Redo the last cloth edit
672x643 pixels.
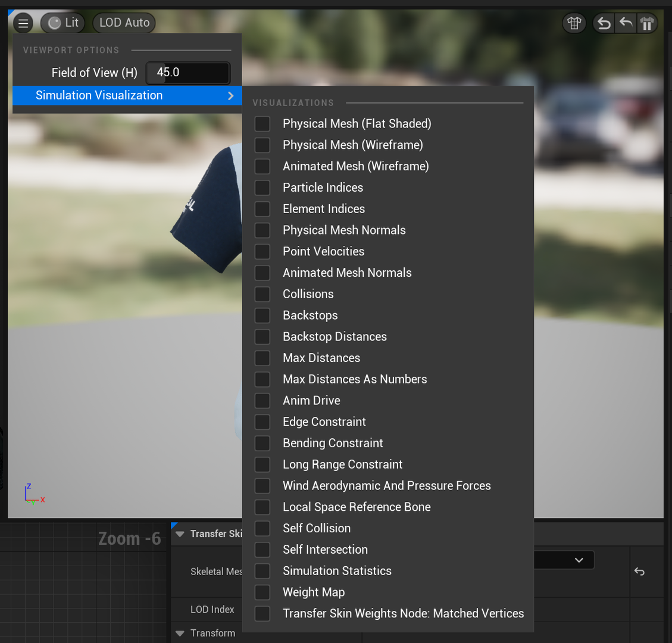click(625, 23)
